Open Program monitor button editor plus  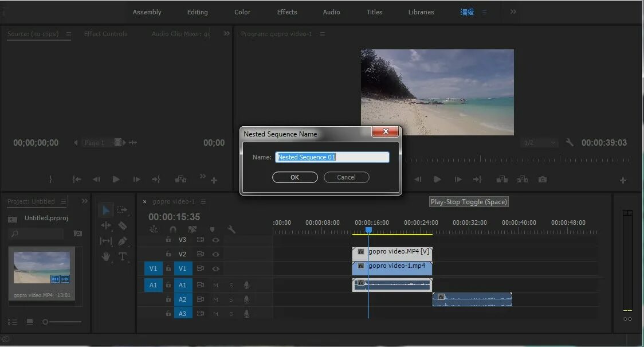[623, 180]
